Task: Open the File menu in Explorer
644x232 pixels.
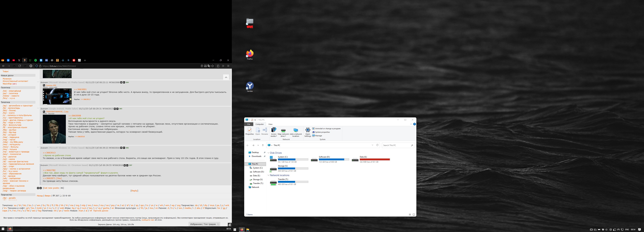Action: pos(248,124)
